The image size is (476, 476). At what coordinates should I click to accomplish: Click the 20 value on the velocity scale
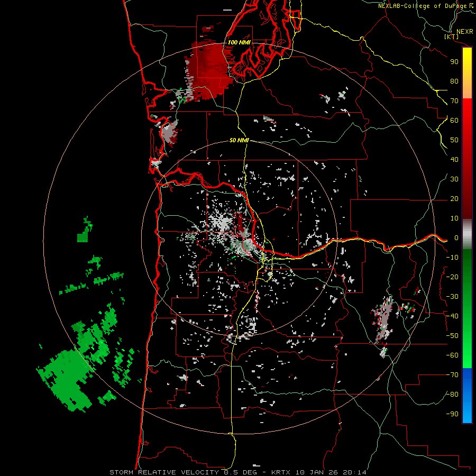coord(454,199)
